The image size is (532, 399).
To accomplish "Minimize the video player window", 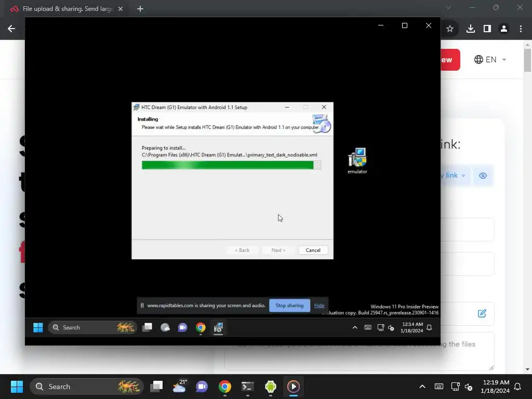I will [381, 25].
